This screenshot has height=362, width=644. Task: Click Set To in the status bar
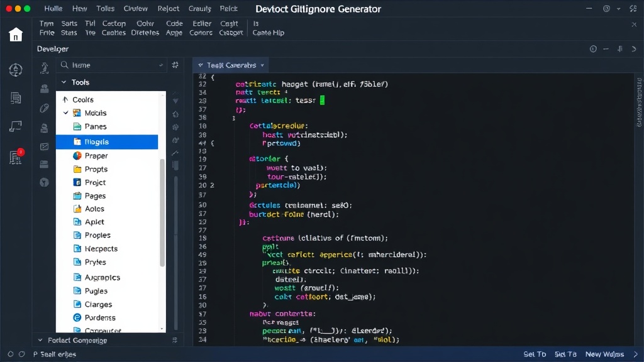pyautogui.click(x=535, y=354)
